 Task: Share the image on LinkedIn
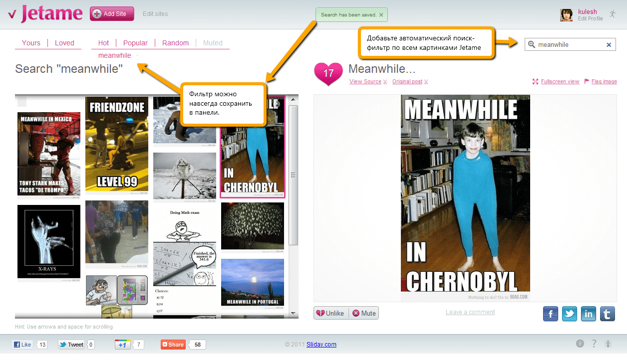589,314
